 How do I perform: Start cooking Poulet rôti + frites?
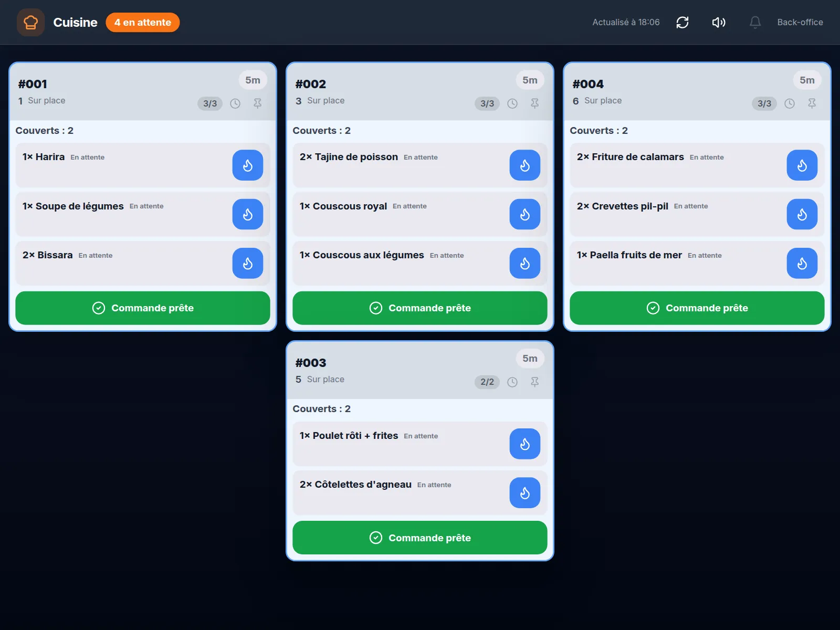(x=525, y=444)
